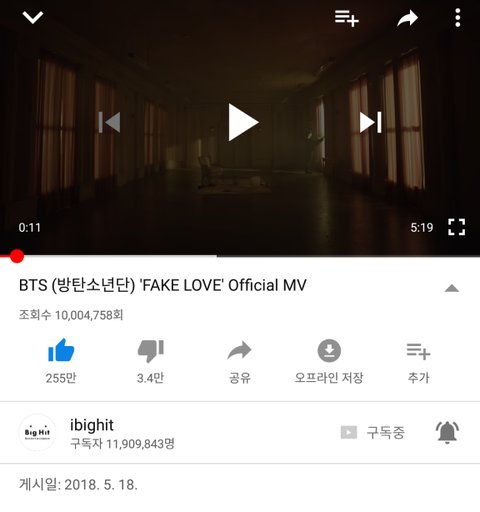The height and width of the screenshot is (512, 480).
Task: Play the FAKE LOVE video
Action: (x=243, y=122)
